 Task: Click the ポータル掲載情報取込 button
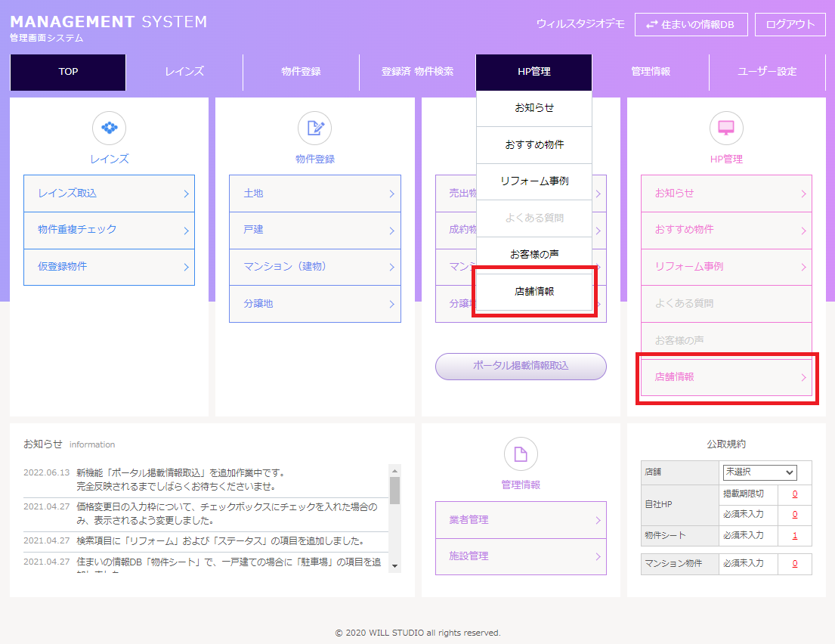point(521,366)
